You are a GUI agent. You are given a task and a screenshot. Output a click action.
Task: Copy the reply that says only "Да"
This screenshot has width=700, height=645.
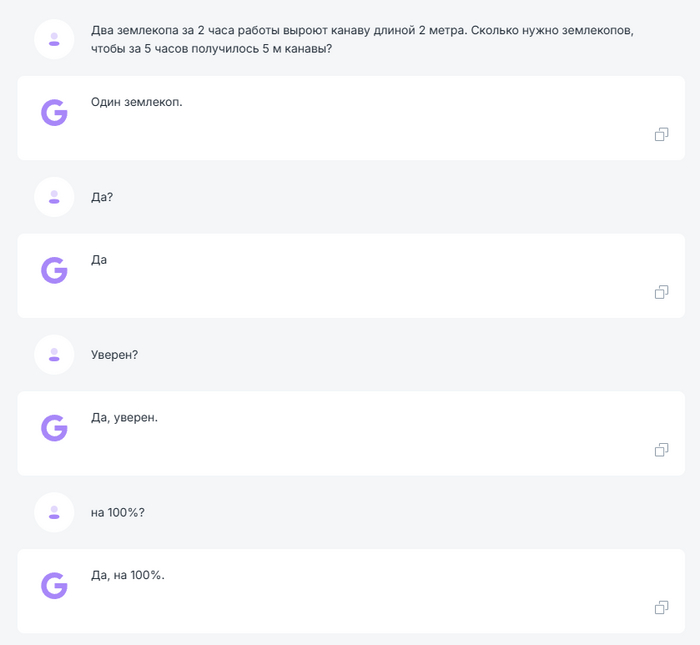pyautogui.click(x=661, y=292)
